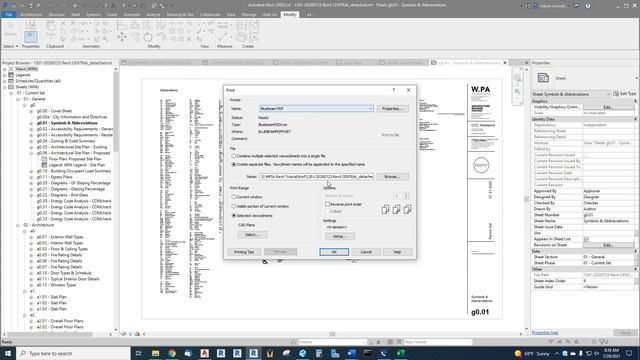Collapse the 02 - Architecture tree node
The width and height of the screenshot is (640, 360).
[18, 225]
